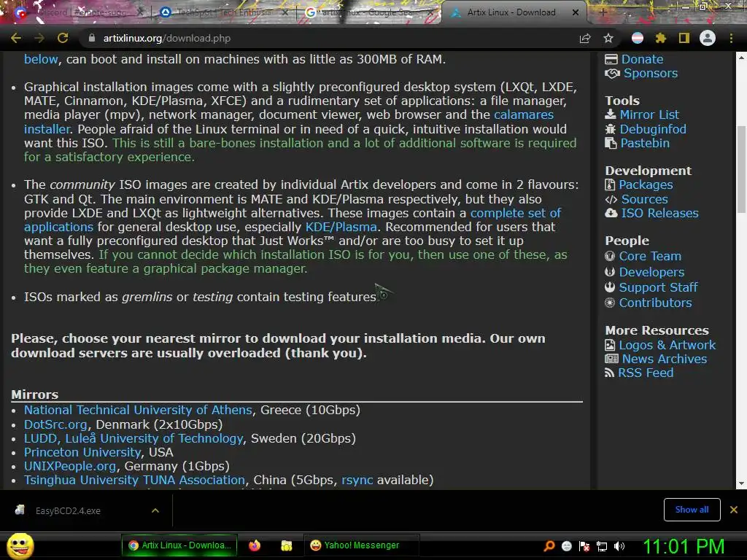Open the striped extension icon in toolbar
Viewport: 747px width, 560px height.
click(x=638, y=38)
